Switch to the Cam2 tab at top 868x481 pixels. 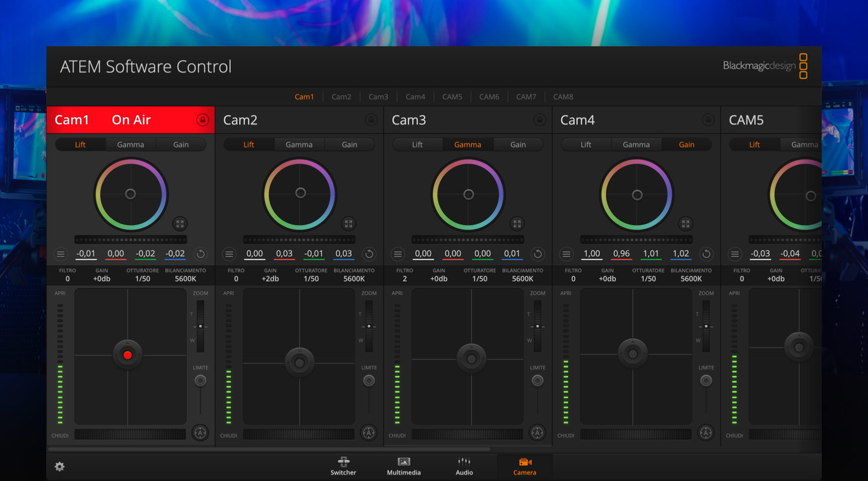(x=341, y=97)
